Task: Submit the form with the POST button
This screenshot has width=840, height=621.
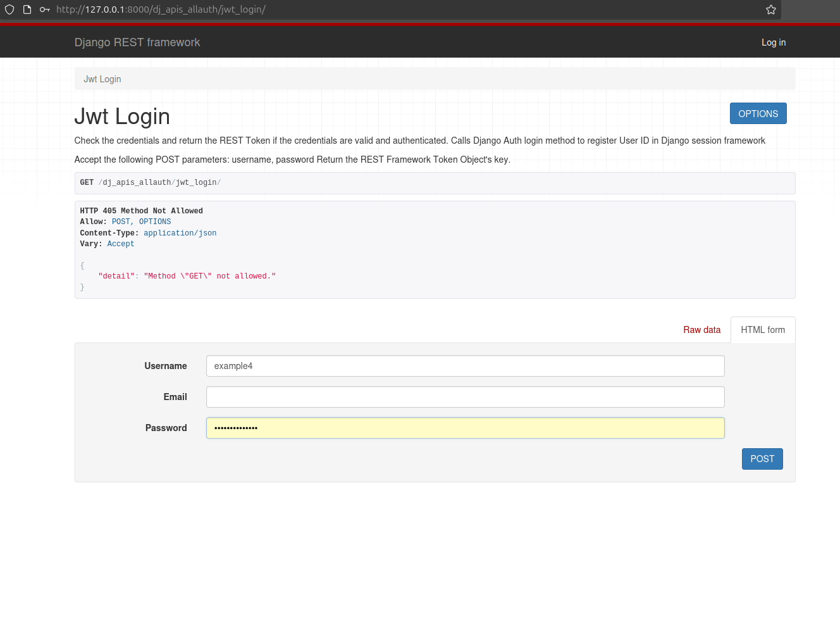Action: tap(762, 459)
